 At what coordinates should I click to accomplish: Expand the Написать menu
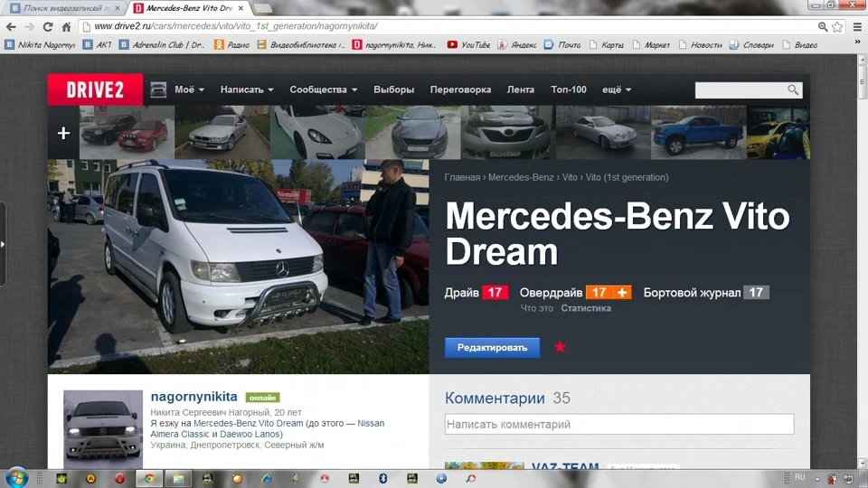tap(247, 89)
